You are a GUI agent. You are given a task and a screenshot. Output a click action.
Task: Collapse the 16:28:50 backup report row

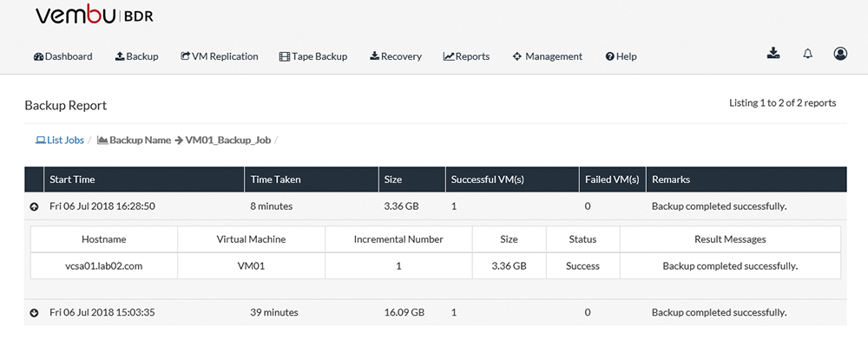click(34, 206)
